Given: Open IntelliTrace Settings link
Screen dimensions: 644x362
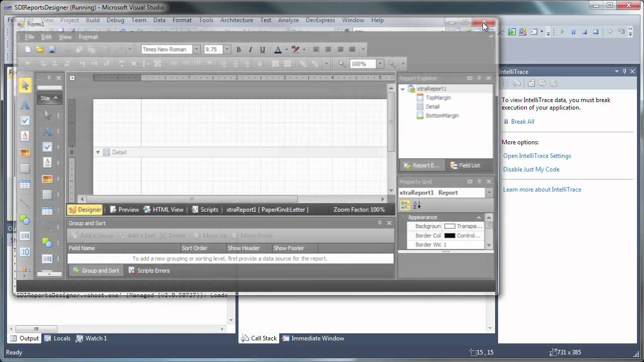Looking at the screenshot, I should click(537, 156).
